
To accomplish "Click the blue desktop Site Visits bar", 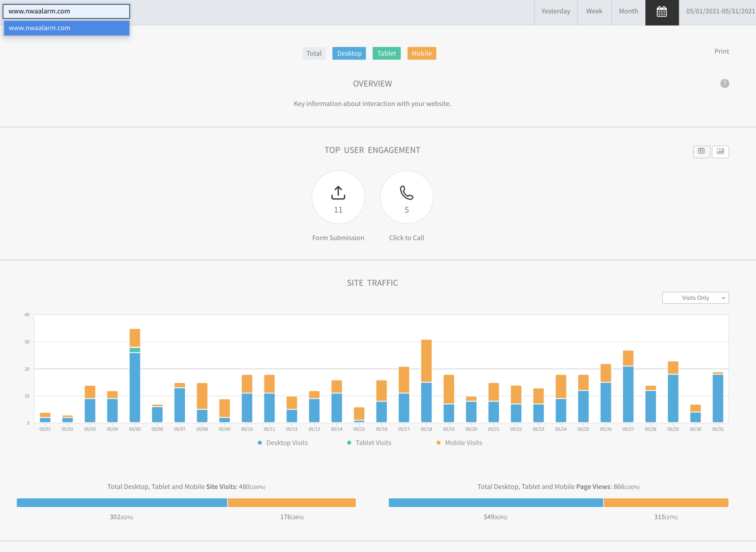I will click(x=122, y=503).
